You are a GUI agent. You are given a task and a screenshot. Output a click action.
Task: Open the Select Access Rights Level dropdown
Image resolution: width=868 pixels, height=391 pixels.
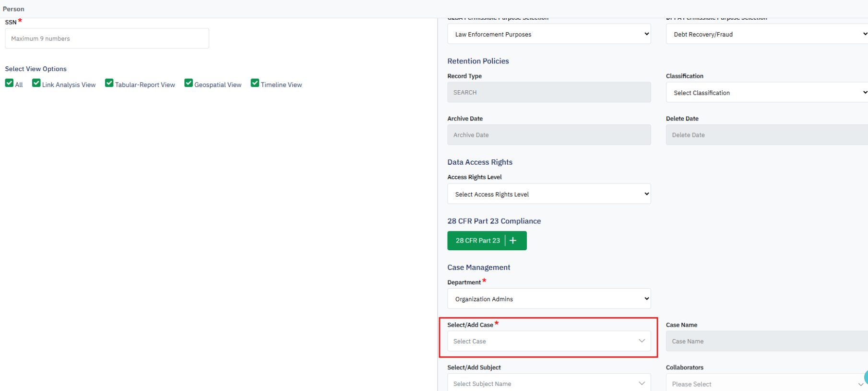[548, 194]
